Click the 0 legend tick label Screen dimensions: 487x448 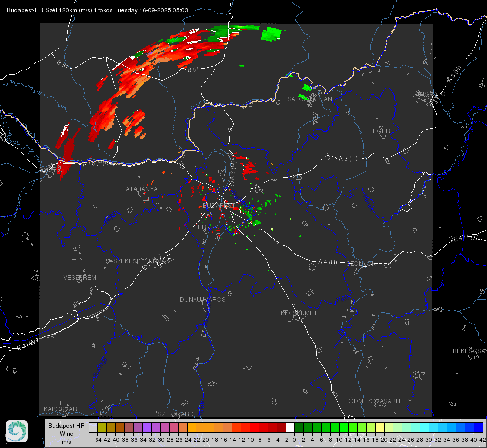(x=294, y=440)
